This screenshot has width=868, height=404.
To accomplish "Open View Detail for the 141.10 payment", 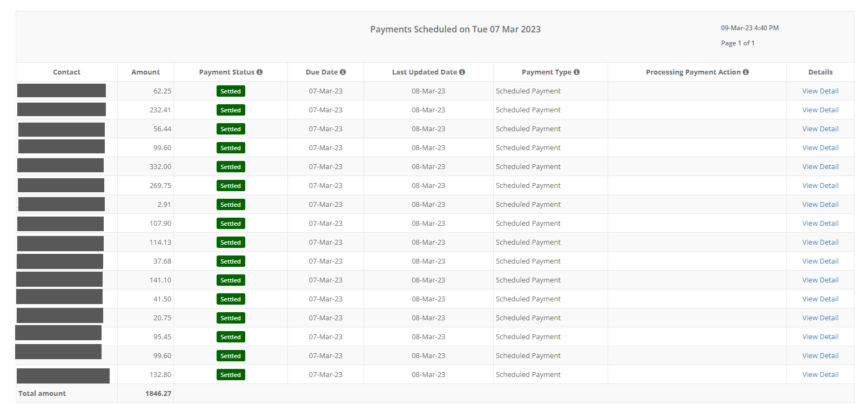I will point(820,280).
